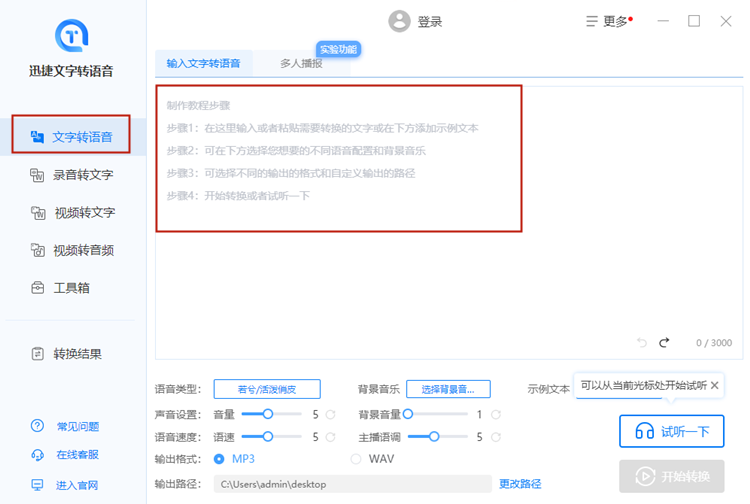This screenshot has width=750, height=504.
Task: Open 录音转文字 in the sidebar
Action: 71,175
